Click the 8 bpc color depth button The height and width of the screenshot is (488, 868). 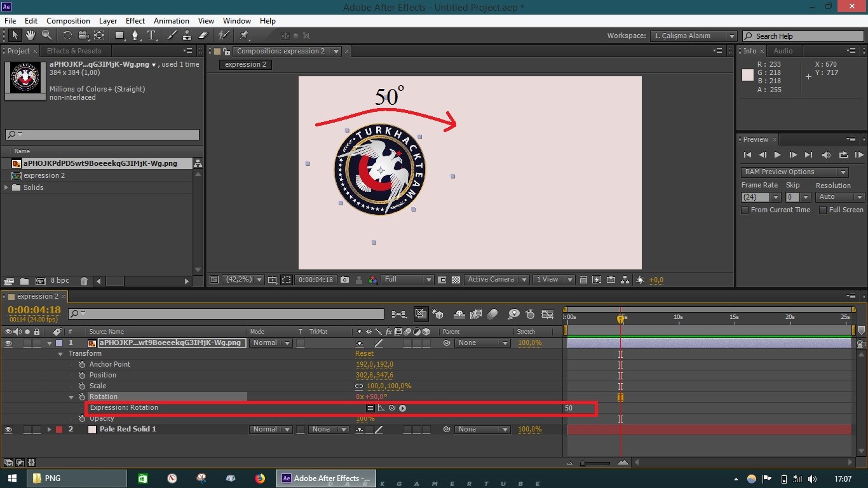coord(60,281)
